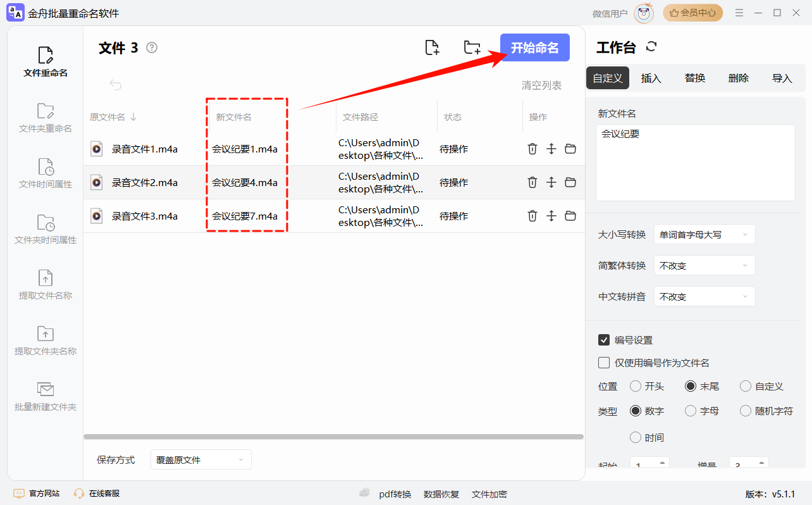Image resolution: width=812 pixels, height=505 pixels.
Task: Select the 开头 position radio button
Action: (635, 386)
